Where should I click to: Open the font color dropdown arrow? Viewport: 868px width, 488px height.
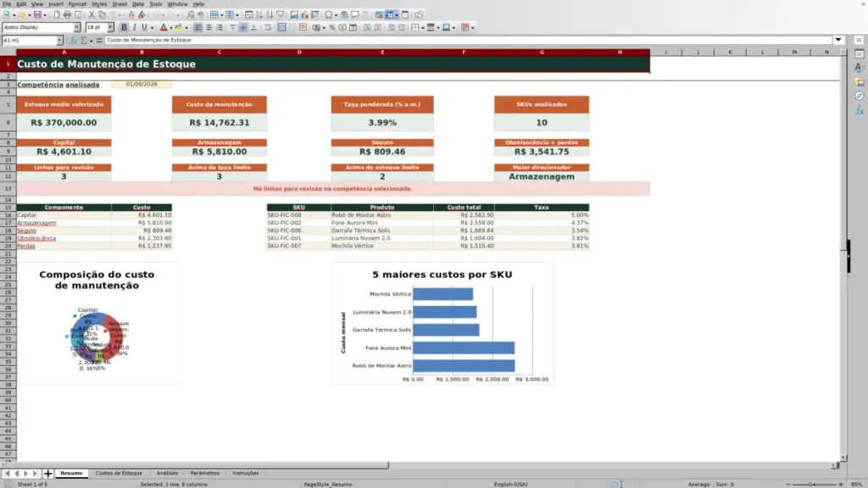tap(171, 28)
